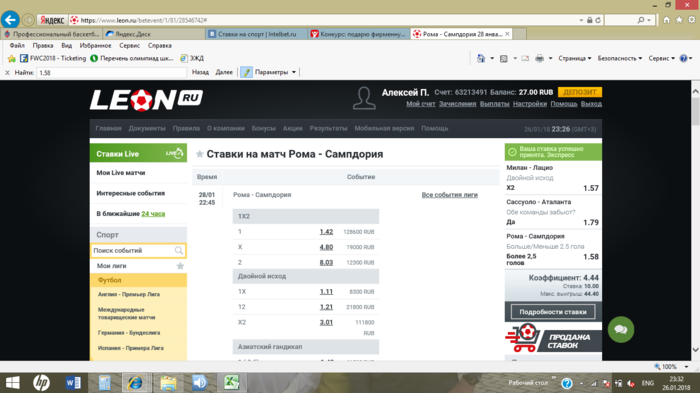Click the browser home icon
Screen dimensions: 700x393
(x=667, y=20)
